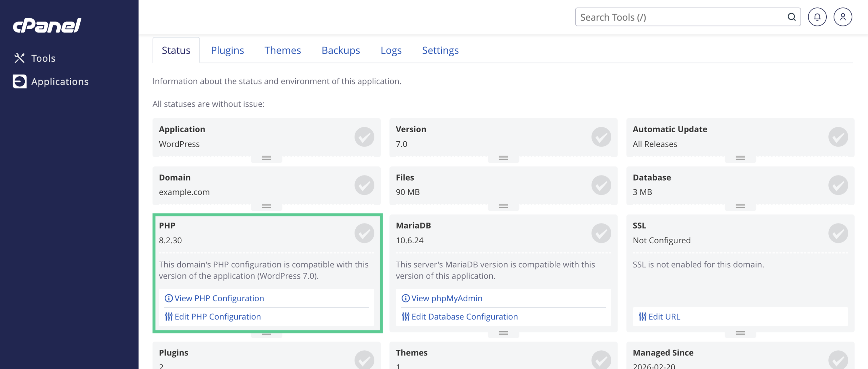The width and height of the screenshot is (868, 369).
Task: Expand the Files card handle
Action: tap(504, 206)
